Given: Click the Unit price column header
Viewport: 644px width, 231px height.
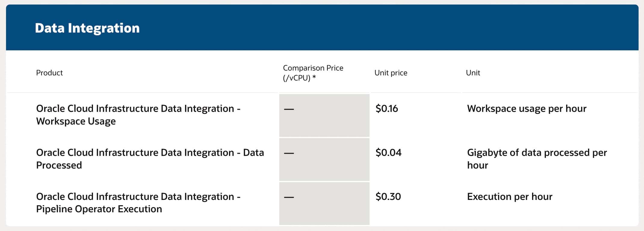Looking at the screenshot, I should 391,73.
